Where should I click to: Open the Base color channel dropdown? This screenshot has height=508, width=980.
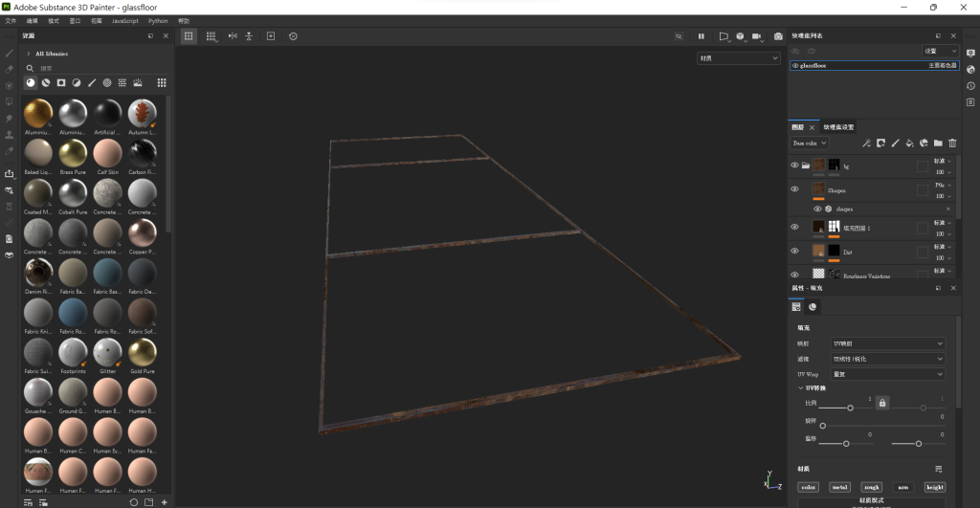pyautogui.click(x=810, y=144)
